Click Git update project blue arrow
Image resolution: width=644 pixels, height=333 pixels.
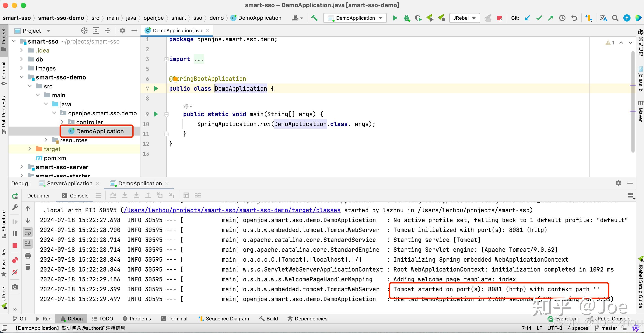pos(527,18)
